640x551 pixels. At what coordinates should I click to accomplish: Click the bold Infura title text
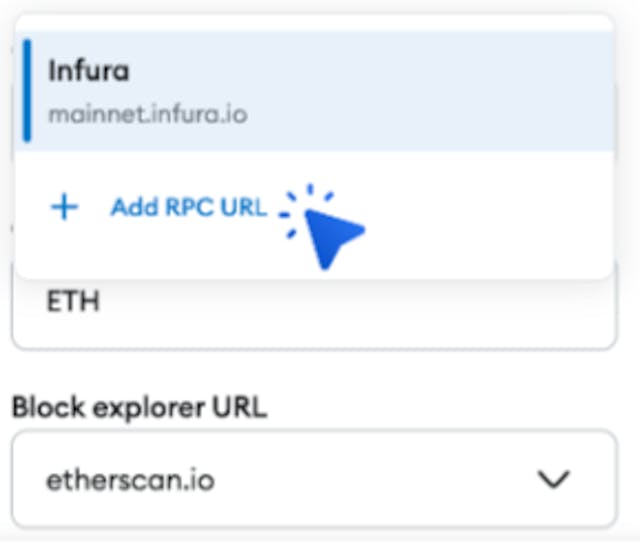[89, 71]
